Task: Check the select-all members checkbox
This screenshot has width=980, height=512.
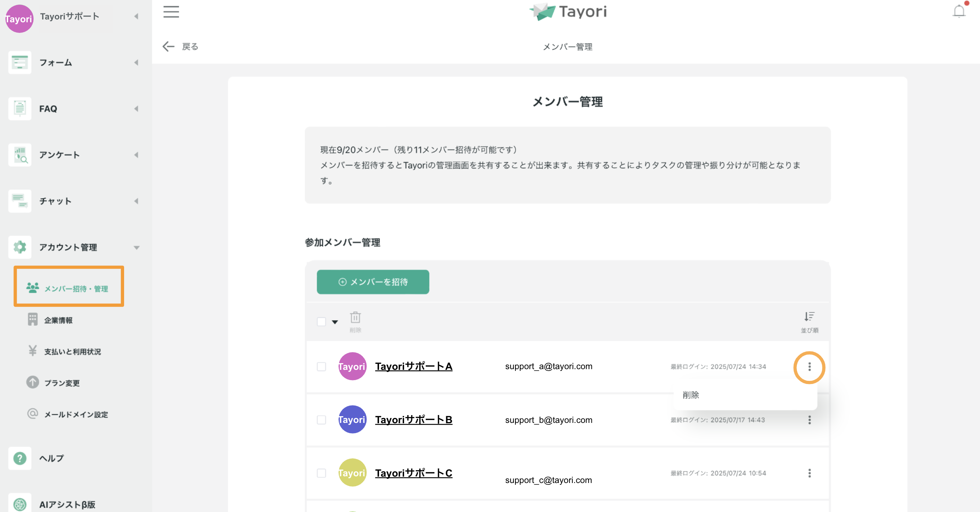Action: (321, 321)
